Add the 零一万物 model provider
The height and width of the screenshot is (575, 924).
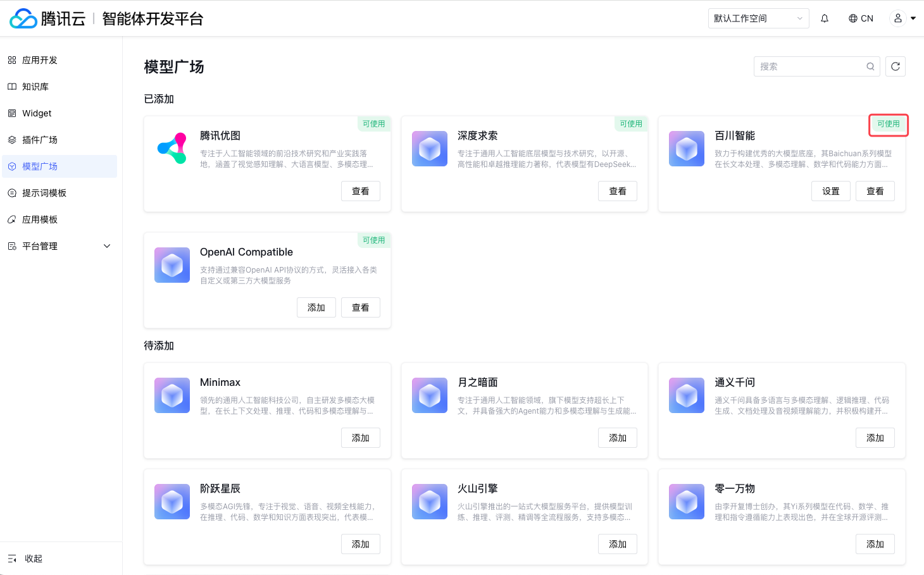click(875, 544)
